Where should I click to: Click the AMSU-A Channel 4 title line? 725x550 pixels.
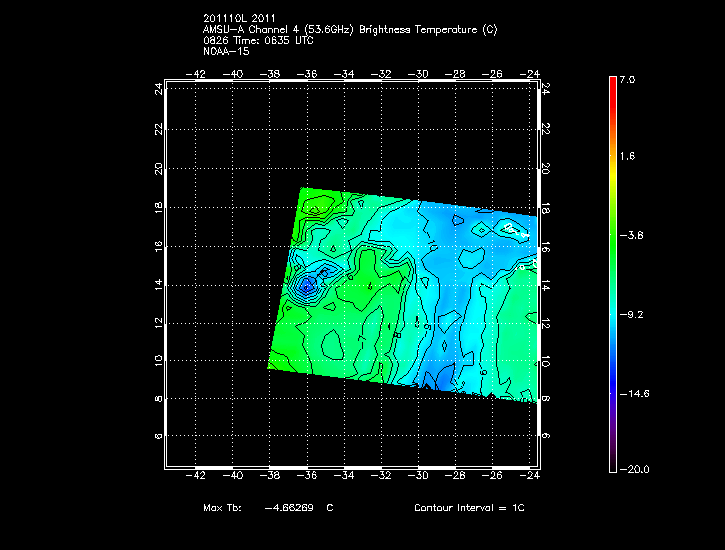[349, 29]
